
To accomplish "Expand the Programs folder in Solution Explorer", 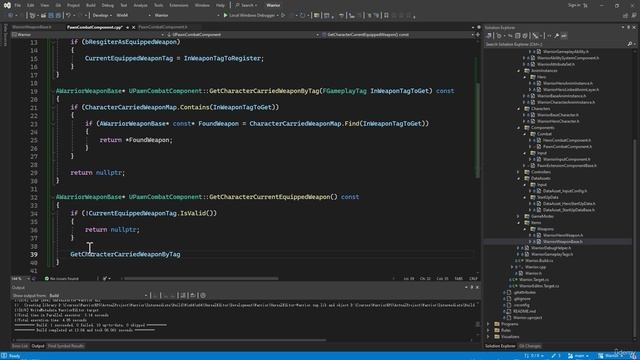I will pyautogui.click(x=488, y=324).
